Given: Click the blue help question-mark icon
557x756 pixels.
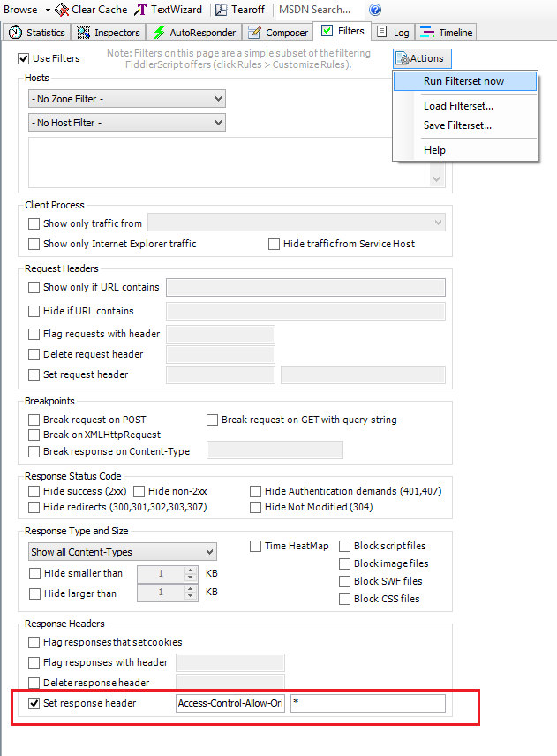Looking at the screenshot, I should (375, 9).
